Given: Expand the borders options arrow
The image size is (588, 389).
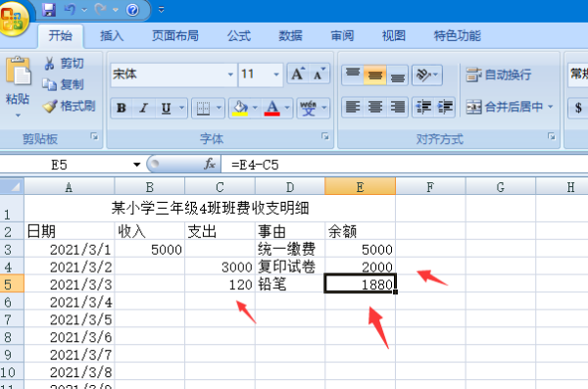Looking at the screenshot, I should 219,108.
